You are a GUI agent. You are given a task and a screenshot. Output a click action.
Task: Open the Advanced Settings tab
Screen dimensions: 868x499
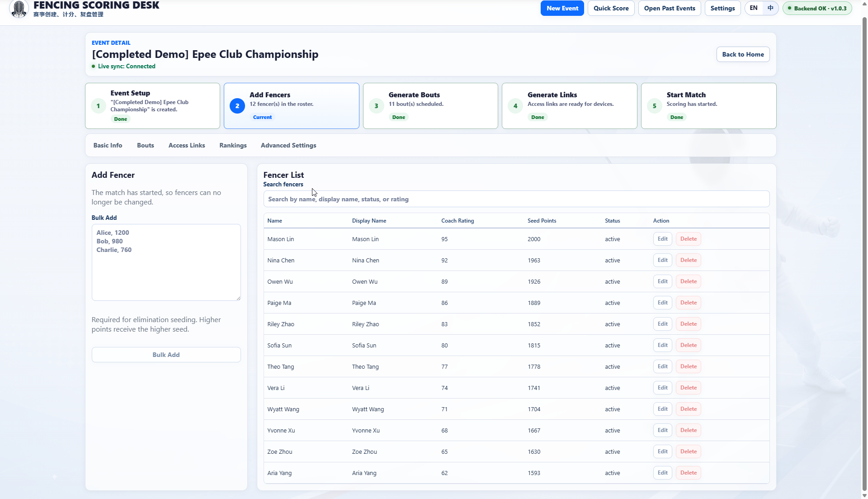pyautogui.click(x=288, y=145)
